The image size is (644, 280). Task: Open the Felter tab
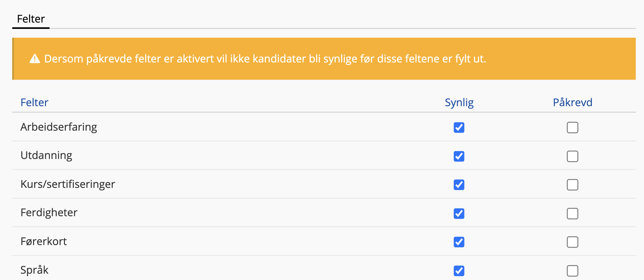pyautogui.click(x=31, y=19)
